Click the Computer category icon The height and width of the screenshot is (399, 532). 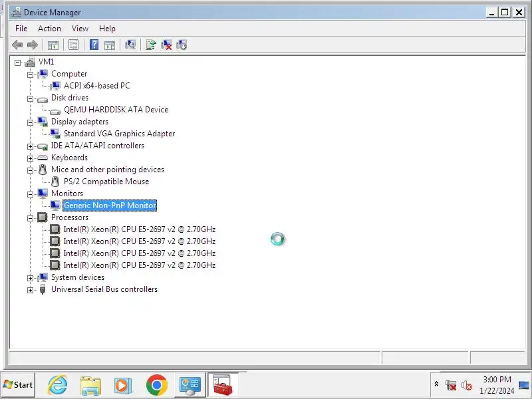tap(43, 74)
